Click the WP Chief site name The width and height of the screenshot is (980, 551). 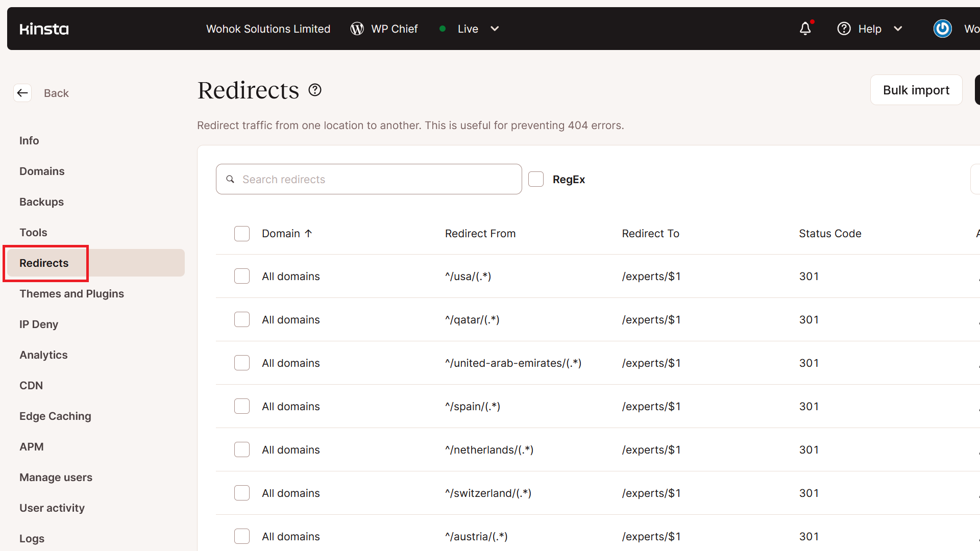tap(394, 29)
